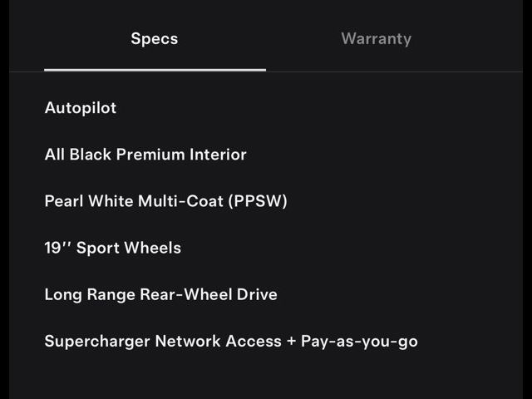This screenshot has width=532, height=399.
Task: Click the white underline beneath Specs
Action: 155,70
